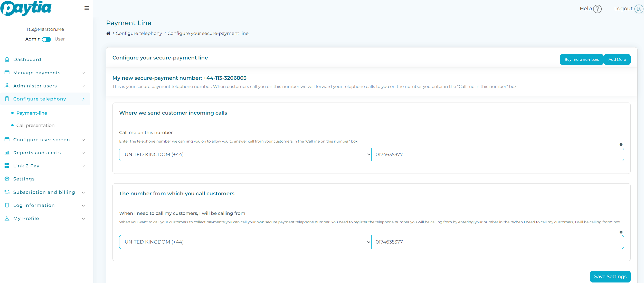Image resolution: width=644 pixels, height=283 pixels.
Task: Click the Manage payments card icon
Action: coord(7,73)
